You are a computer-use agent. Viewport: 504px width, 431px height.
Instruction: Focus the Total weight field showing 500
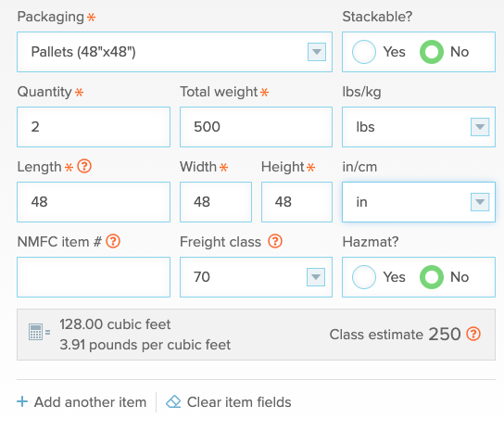coord(256,127)
